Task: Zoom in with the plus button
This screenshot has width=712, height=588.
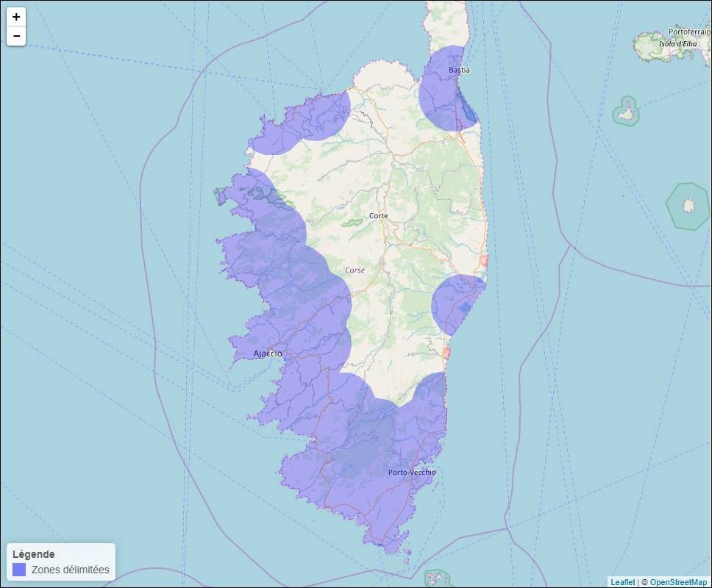Action: tap(16, 17)
